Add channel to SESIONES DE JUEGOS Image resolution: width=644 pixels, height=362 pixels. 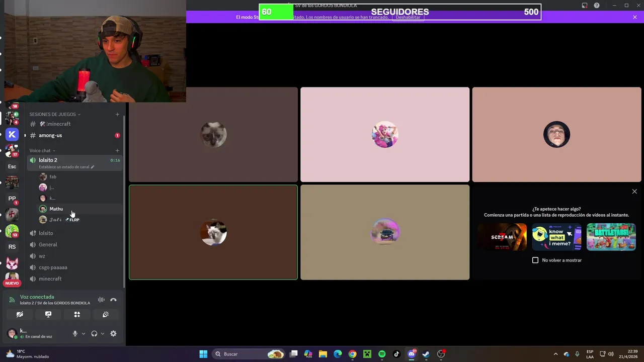(x=117, y=114)
